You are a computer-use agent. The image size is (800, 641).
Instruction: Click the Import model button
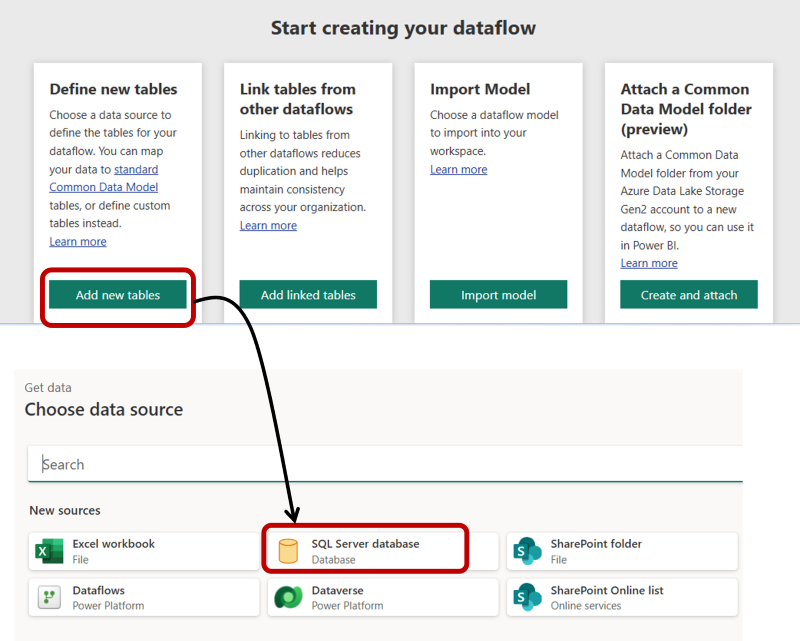[498, 294]
